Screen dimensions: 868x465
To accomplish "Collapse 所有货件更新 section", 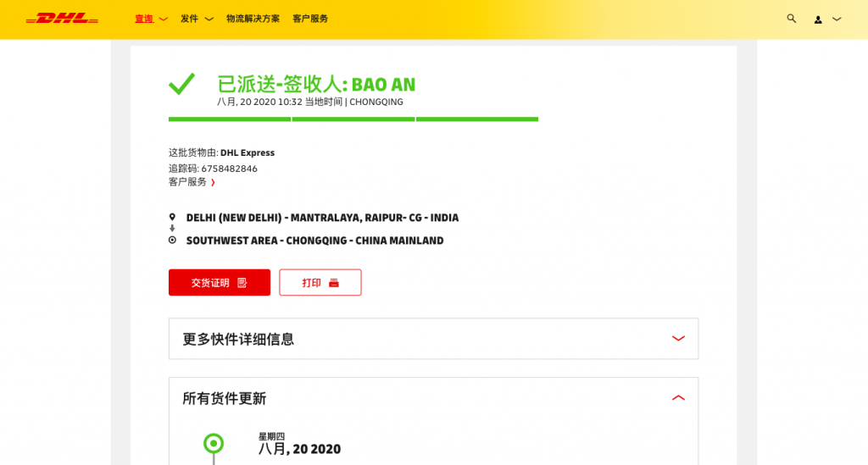I will (433, 398).
